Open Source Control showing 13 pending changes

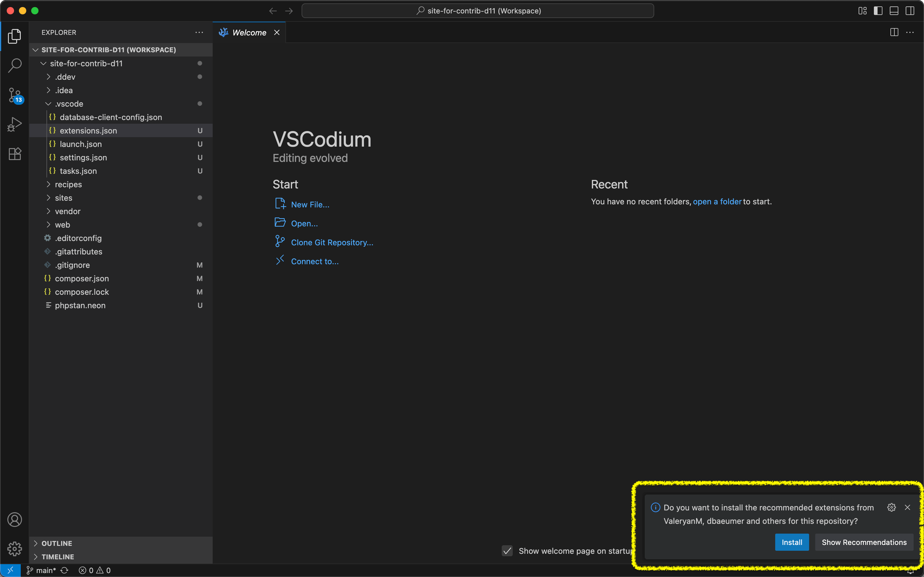[x=14, y=95]
